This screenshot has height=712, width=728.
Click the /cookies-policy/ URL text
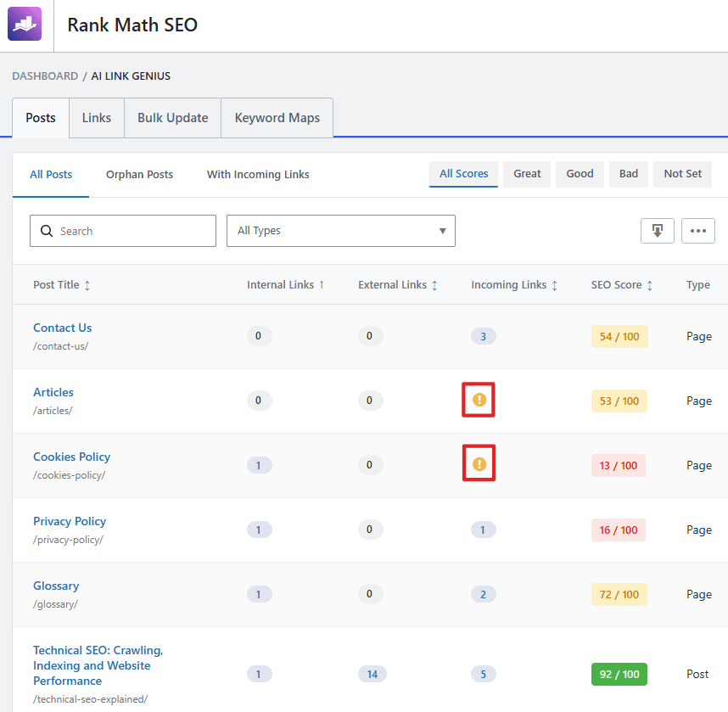[70, 475]
